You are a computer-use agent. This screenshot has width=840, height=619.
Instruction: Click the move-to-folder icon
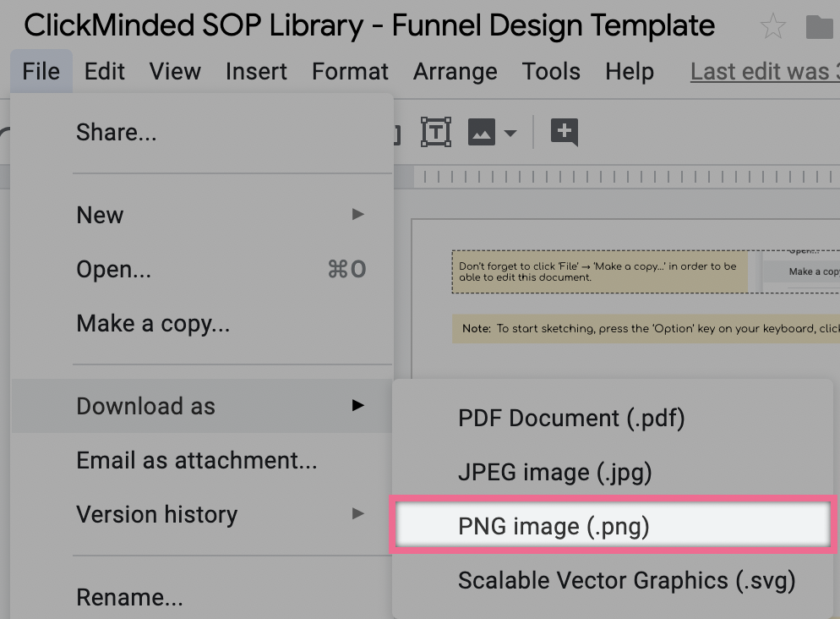(x=819, y=28)
